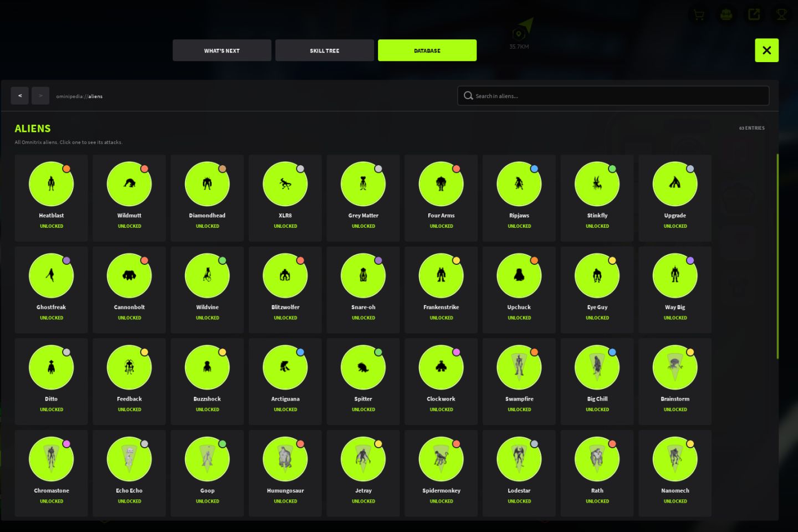
Task: Open the Swampfire alien card
Action: pos(519,381)
